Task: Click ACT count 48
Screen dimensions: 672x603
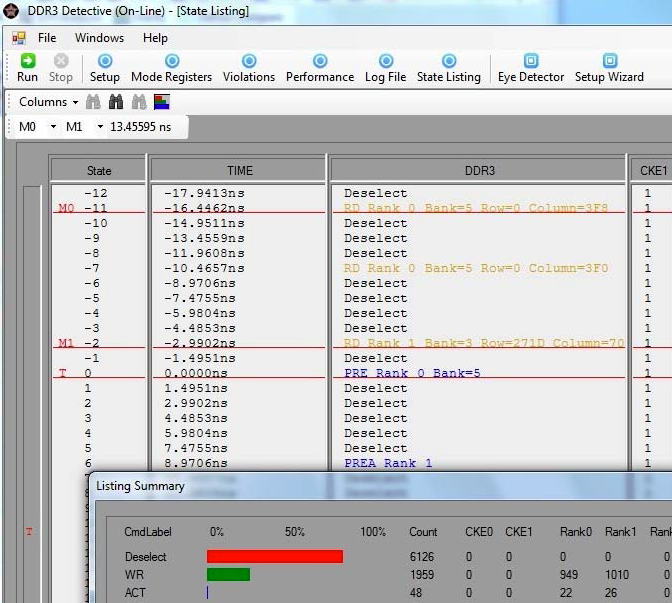Action: point(416,593)
